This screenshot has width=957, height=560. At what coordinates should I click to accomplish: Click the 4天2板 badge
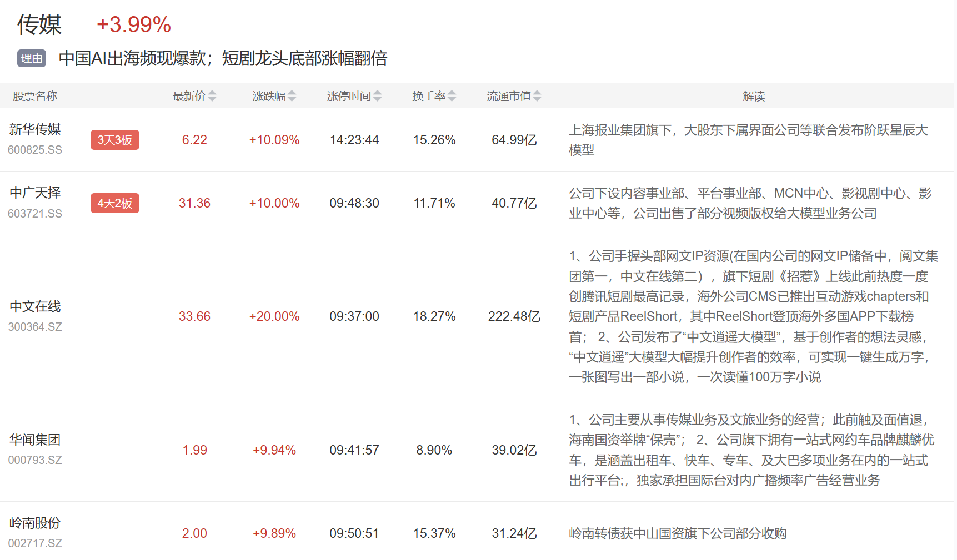(114, 203)
